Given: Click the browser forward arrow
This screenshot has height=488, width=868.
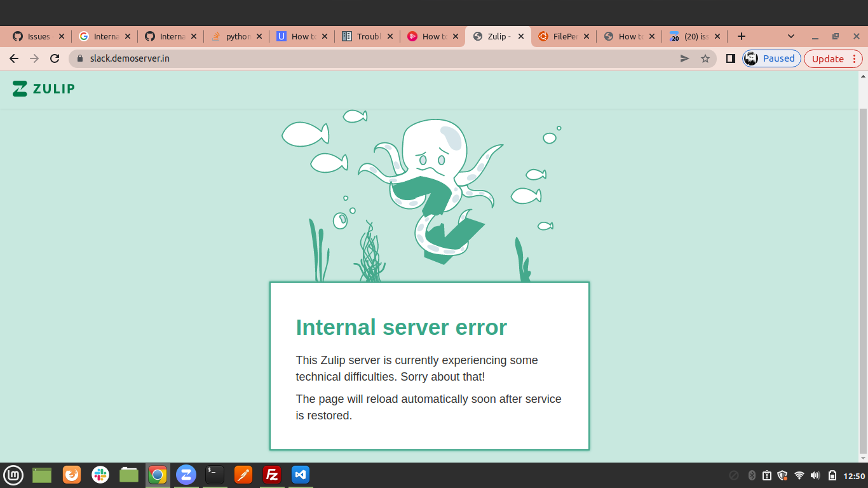Looking at the screenshot, I should pyautogui.click(x=34, y=58).
